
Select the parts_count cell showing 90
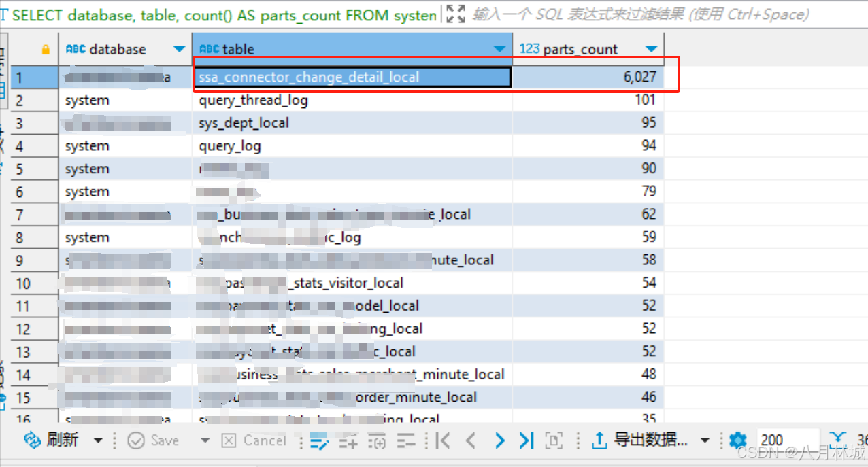588,169
